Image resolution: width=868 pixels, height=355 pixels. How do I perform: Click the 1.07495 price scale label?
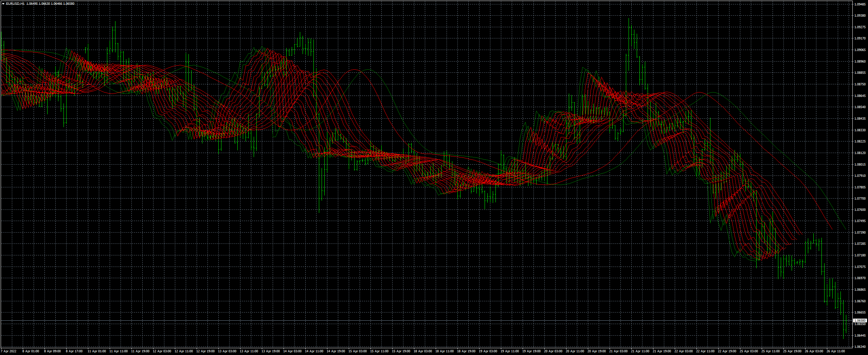(x=860, y=221)
